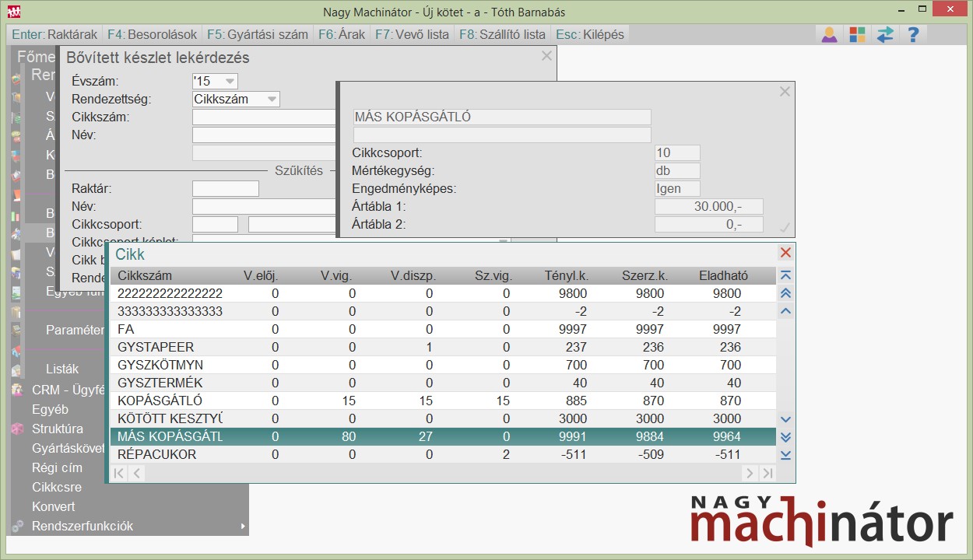Open the Évszám year dropdown
Viewport: 973px width, 560px height.
pyautogui.click(x=230, y=81)
